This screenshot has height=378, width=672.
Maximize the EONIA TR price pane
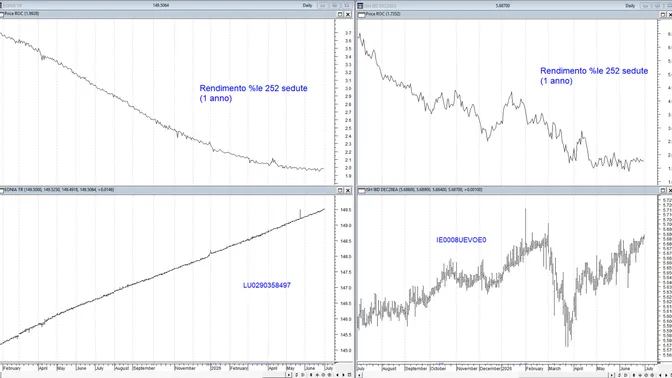pos(340,190)
